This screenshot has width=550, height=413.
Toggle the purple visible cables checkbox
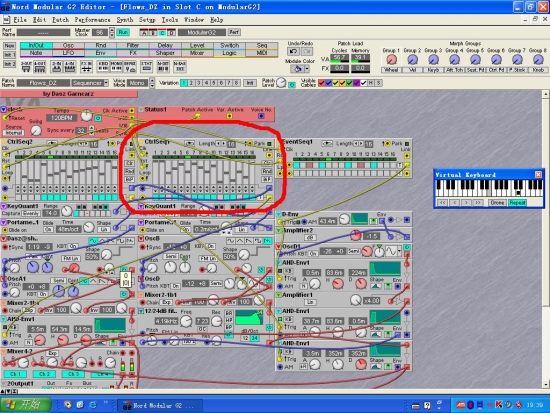click(x=356, y=83)
